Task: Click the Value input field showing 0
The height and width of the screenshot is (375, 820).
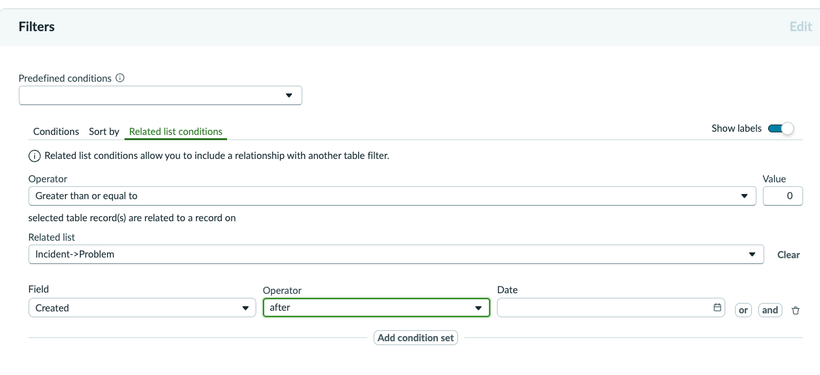Action: click(783, 196)
